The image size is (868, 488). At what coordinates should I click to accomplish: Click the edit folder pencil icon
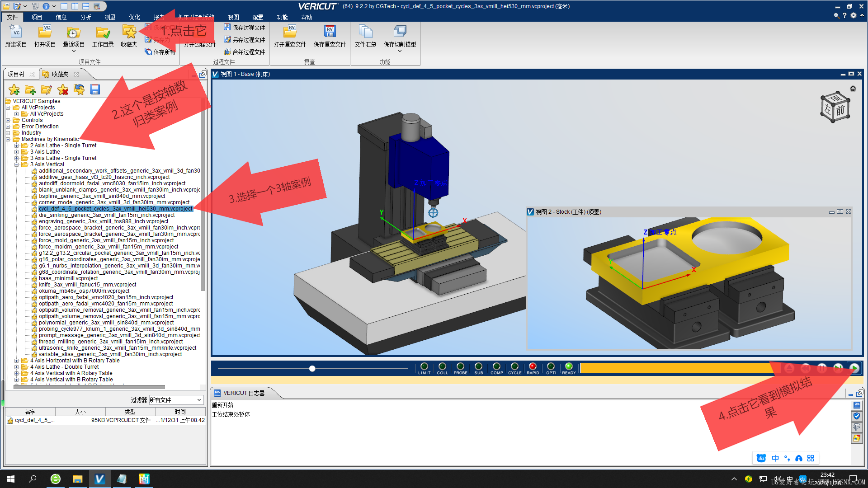pyautogui.click(x=47, y=89)
